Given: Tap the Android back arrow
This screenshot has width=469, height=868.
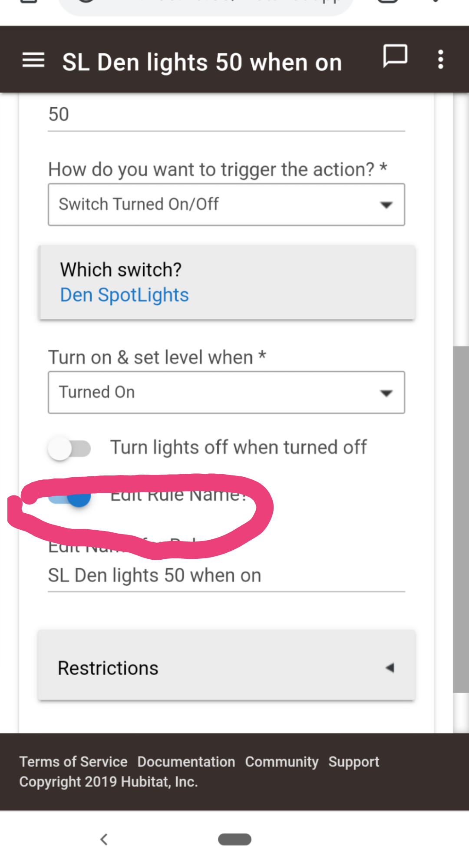Looking at the screenshot, I should point(104,839).
